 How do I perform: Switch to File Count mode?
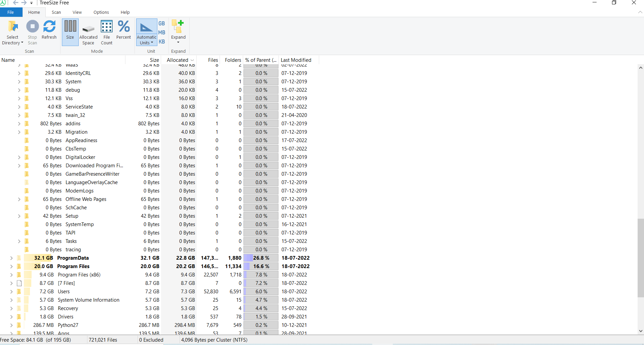[107, 33]
